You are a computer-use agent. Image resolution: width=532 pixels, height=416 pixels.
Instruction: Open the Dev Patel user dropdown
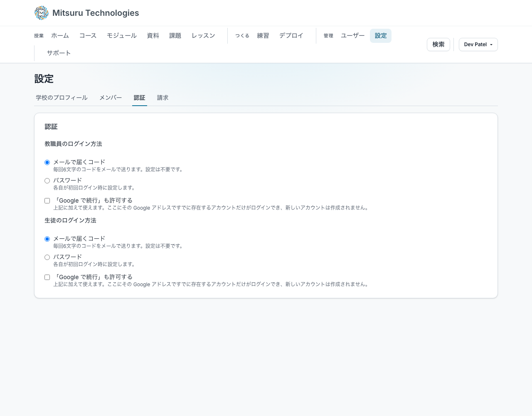click(478, 45)
